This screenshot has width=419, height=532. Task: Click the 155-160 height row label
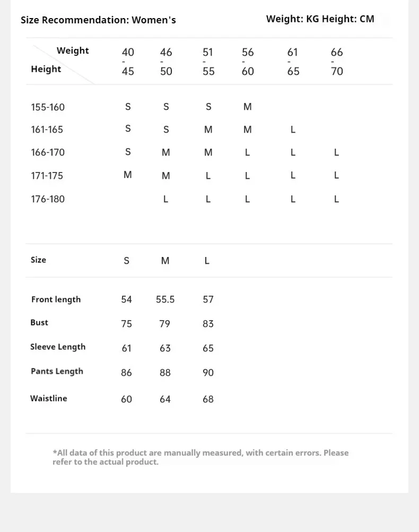(48, 107)
